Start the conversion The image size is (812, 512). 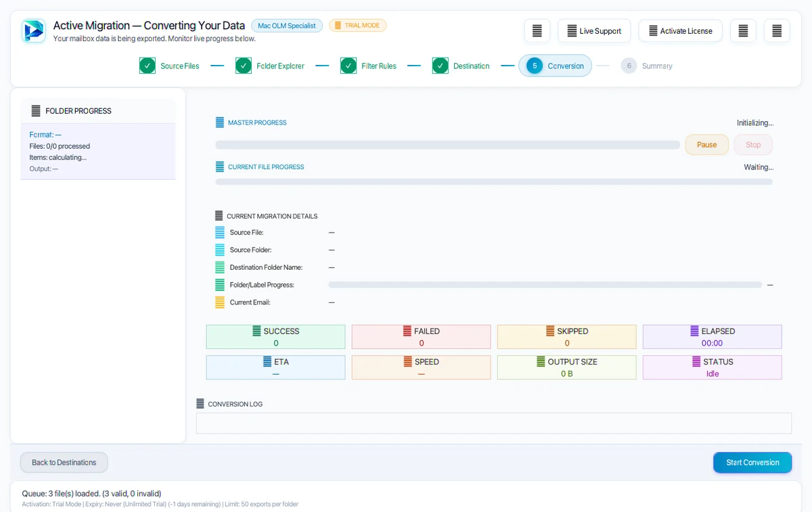[x=752, y=463]
